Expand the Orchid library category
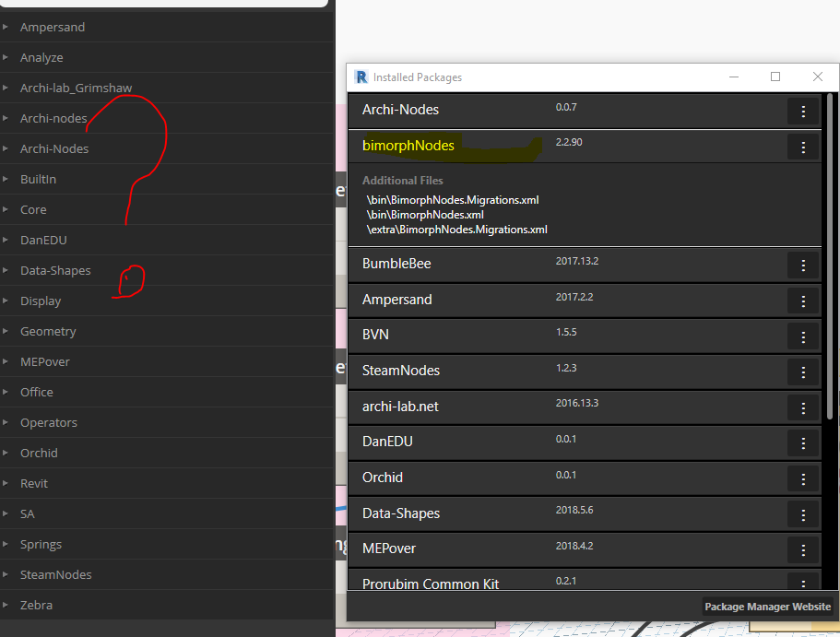840x637 pixels. (5, 453)
